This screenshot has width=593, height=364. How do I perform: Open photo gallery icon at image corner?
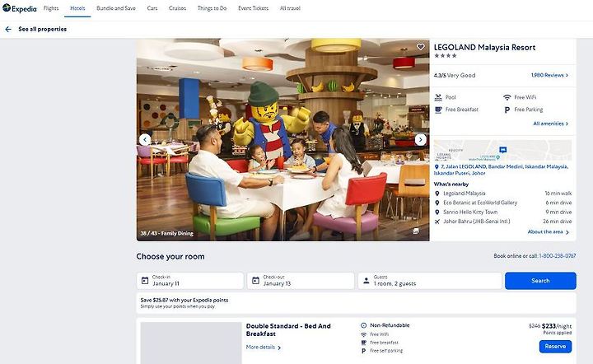point(415,231)
